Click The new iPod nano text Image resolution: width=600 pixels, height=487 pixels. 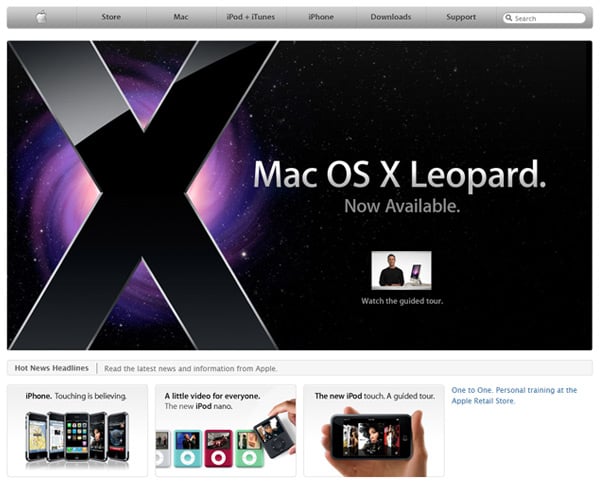(199, 406)
